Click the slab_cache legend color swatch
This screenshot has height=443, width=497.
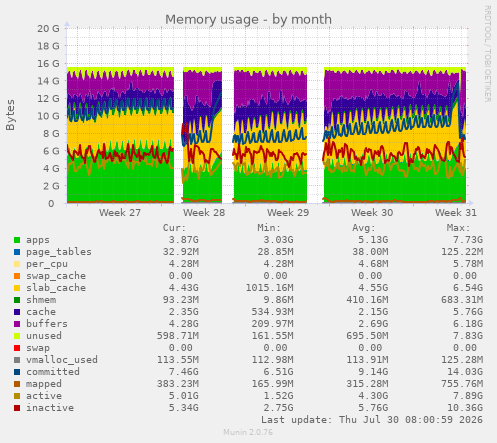[x=17, y=288]
